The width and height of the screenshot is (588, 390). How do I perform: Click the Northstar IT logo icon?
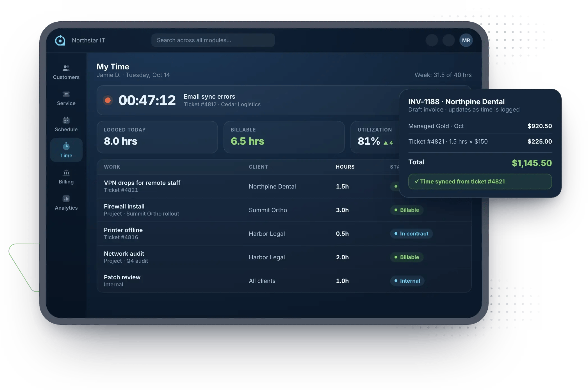pyautogui.click(x=60, y=40)
